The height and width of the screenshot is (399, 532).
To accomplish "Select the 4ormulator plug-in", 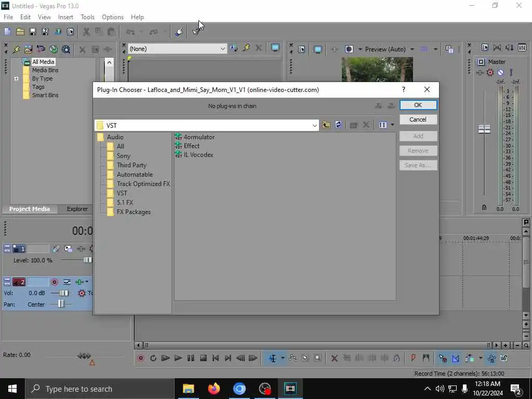I will [x=195, y=137].
